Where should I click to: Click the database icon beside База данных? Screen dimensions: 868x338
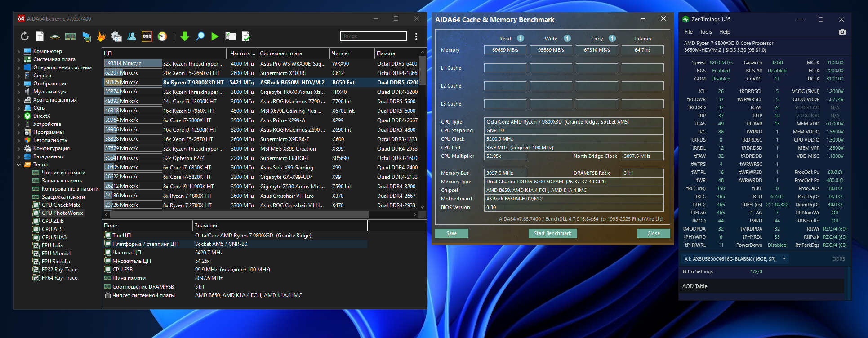(x=27, y=156)
